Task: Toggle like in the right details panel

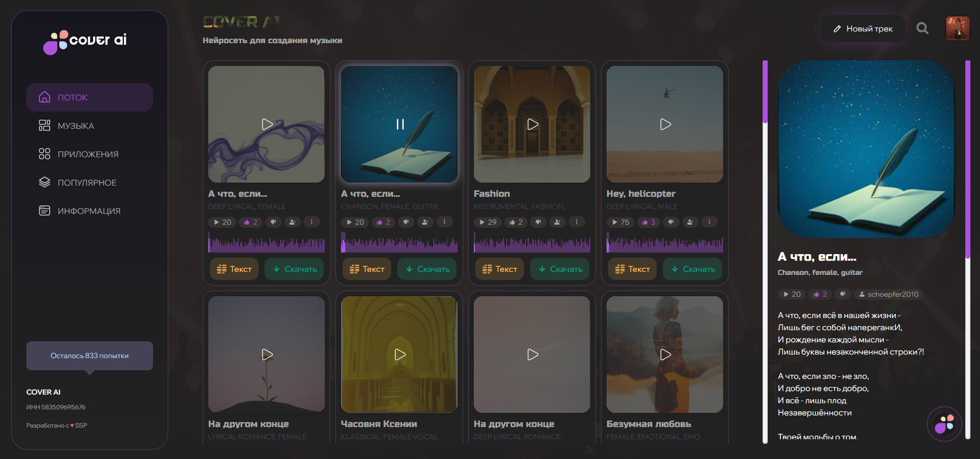Action: click(820, 294)
